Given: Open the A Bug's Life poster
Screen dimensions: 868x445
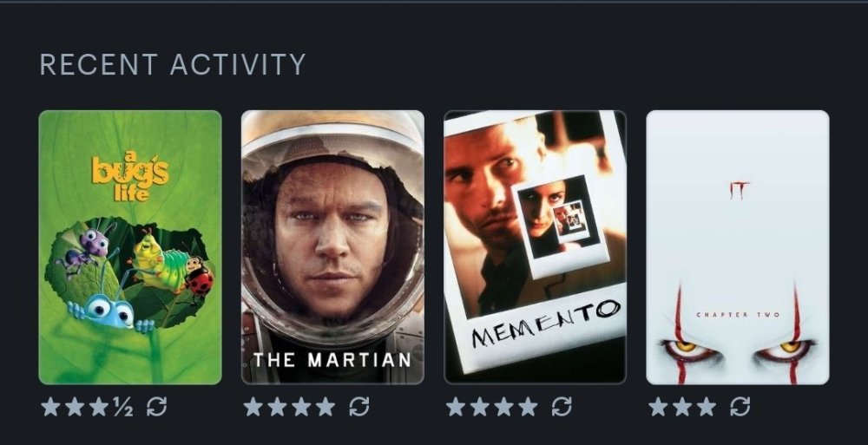Looking at the screenshot, I should (x=130, y=247).
